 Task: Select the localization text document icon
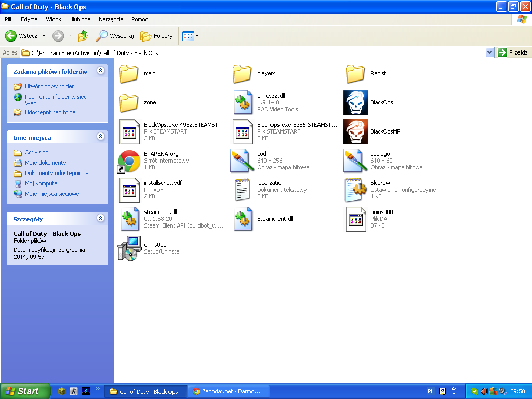click(x=242, y=190)
